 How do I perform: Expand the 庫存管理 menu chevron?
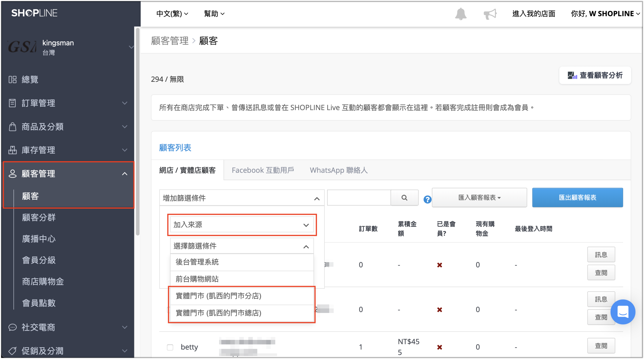(124, 150)
